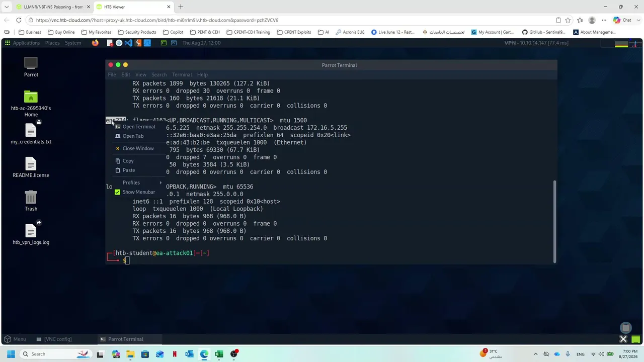The width and height of the screenshot is (644, 362).
Task: Open the terminal View menu
Action: 141,74
